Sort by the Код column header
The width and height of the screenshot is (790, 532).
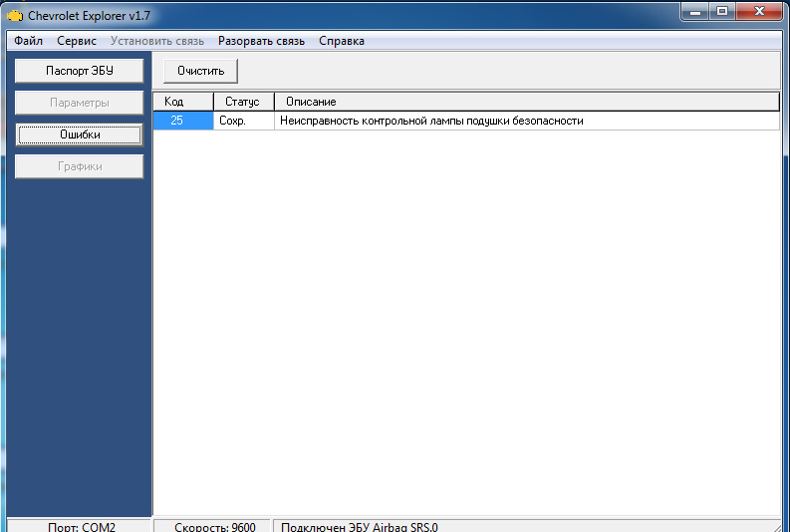(x=183, y=102)
